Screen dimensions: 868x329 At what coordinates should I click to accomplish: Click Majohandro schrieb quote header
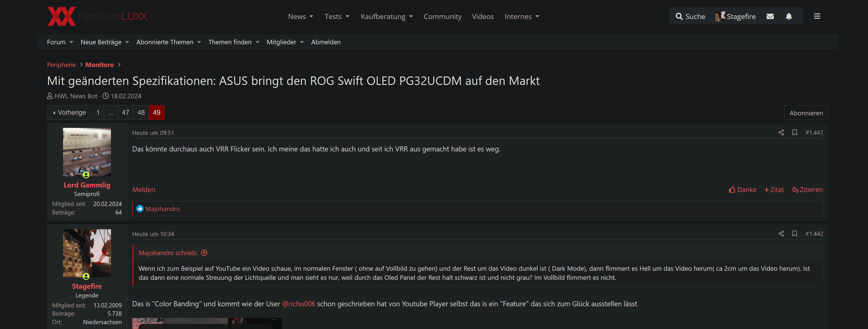pos(168,253)
